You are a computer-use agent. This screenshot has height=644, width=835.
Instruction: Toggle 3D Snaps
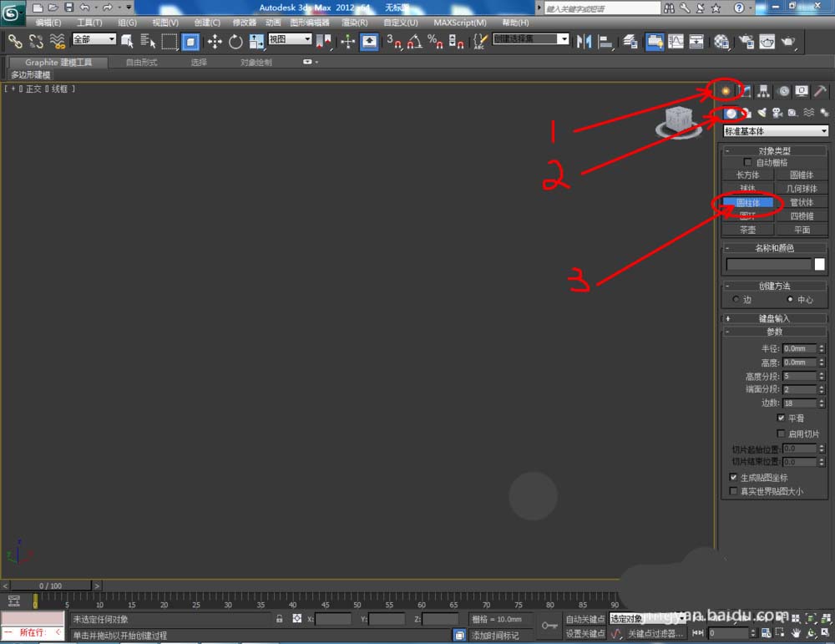pyautogui.click(x=394, y=42)
